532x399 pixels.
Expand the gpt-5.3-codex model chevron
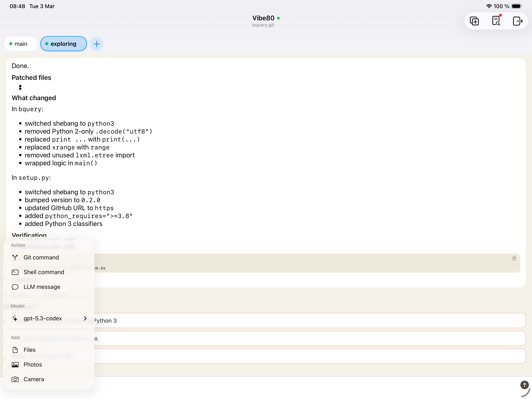point(85,318)
